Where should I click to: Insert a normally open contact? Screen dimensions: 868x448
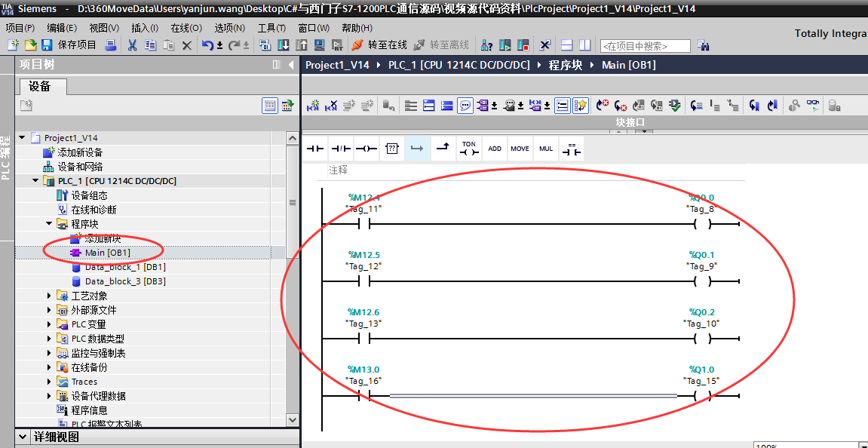pyautogui.click(x=314, y=149)
